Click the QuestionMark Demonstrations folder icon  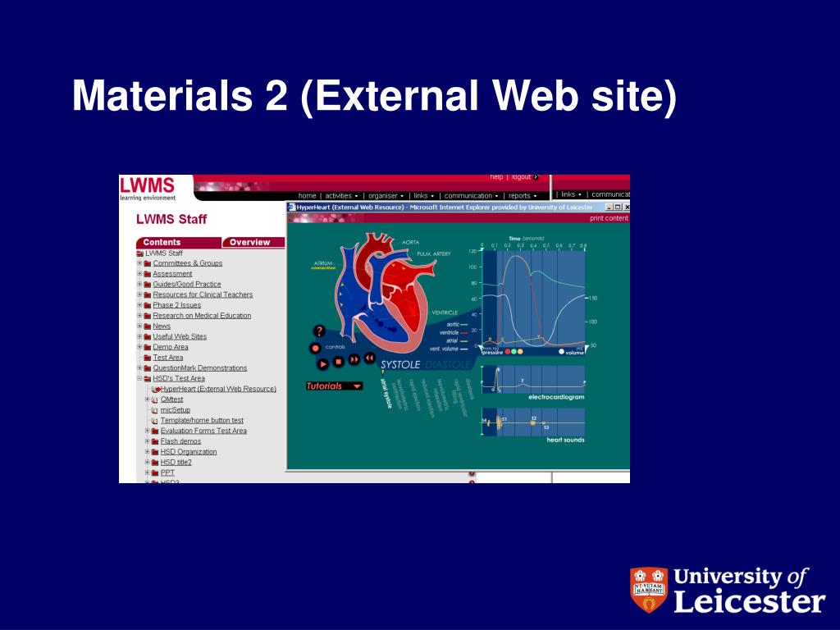click(148, 368)
